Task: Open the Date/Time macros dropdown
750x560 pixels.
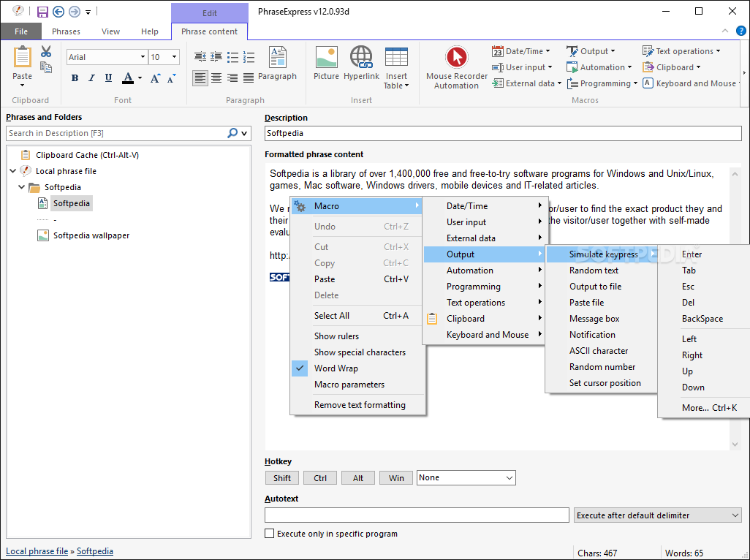Action: click(521, 51)
